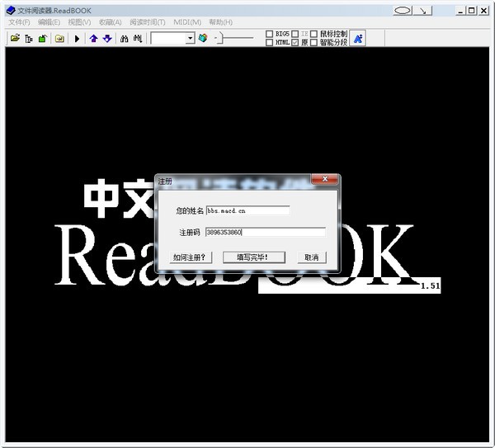Close the ReadBOOK main window
Screen dimensions: 495x448
pyautogui.click(x=483, y=11)
